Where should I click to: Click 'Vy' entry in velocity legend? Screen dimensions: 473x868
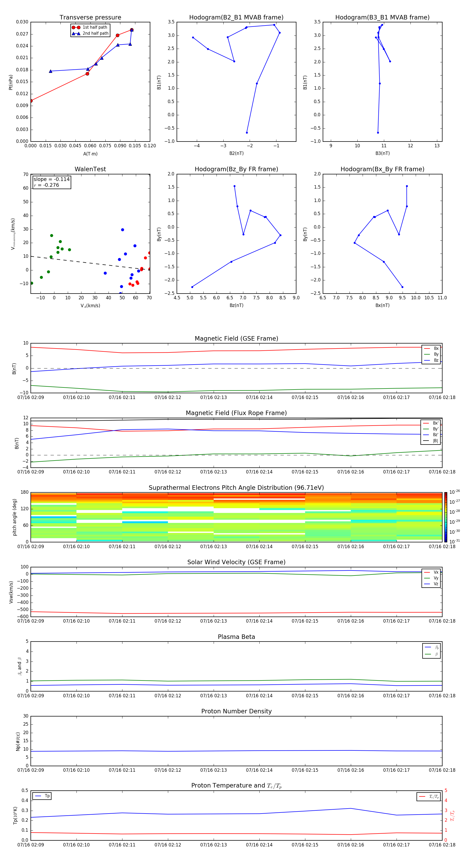(431, 578)
